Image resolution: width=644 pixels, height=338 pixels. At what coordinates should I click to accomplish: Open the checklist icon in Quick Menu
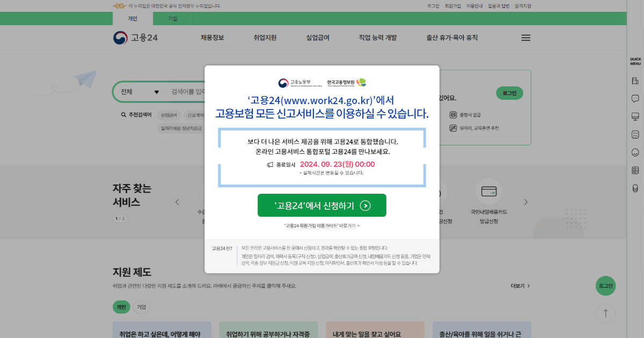coord(635,134)
